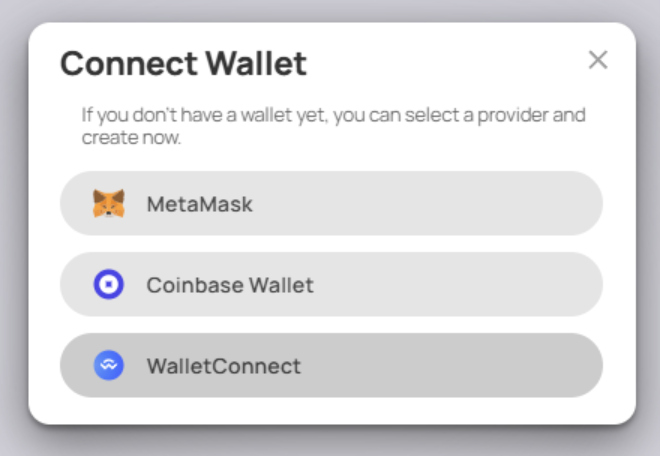Select the Coinbase Wallet text label

(230, 285)
